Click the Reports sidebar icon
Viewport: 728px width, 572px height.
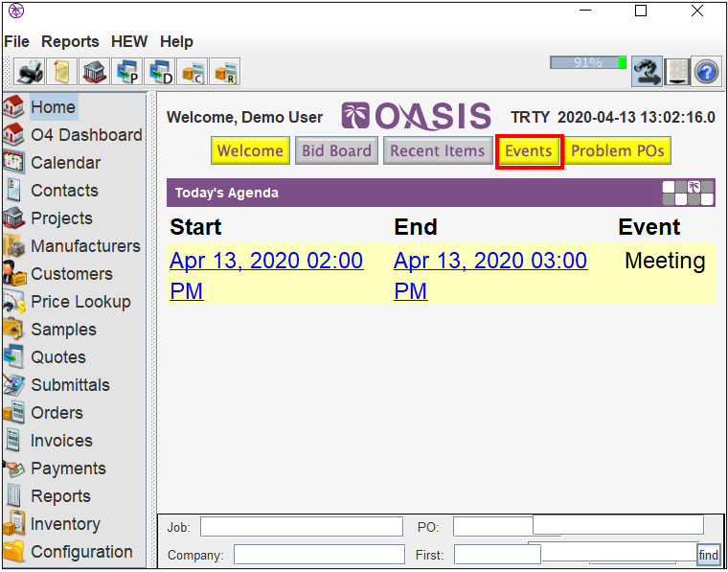[13, 496]
